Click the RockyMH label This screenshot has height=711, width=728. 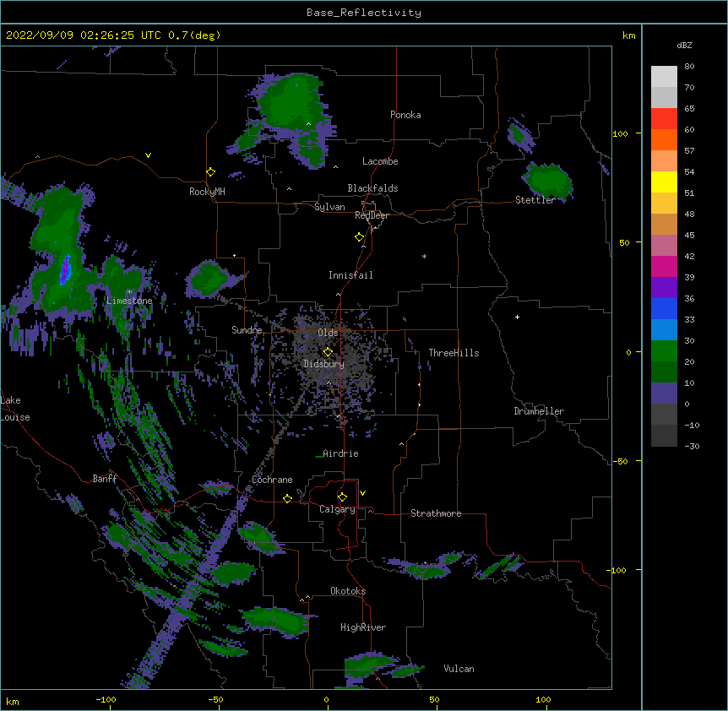coord(207,192)
